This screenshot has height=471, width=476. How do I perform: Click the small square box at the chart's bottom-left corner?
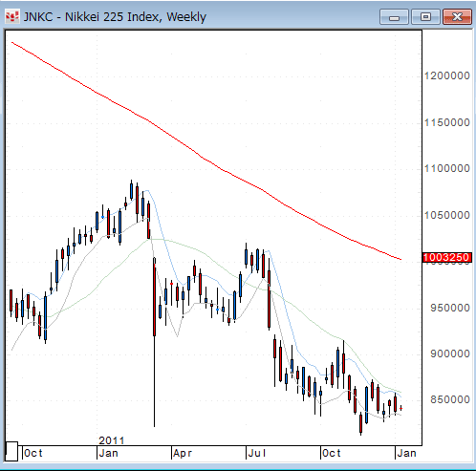point(12,451)
